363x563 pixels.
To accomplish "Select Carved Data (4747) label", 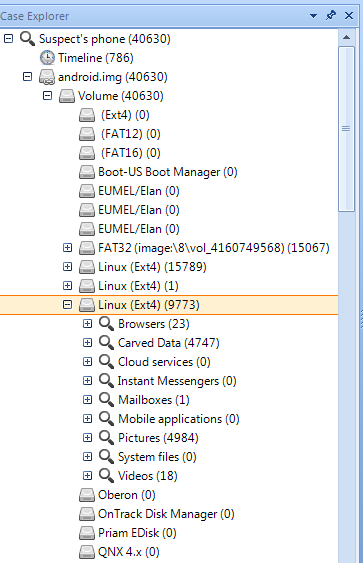I will 169,343.
